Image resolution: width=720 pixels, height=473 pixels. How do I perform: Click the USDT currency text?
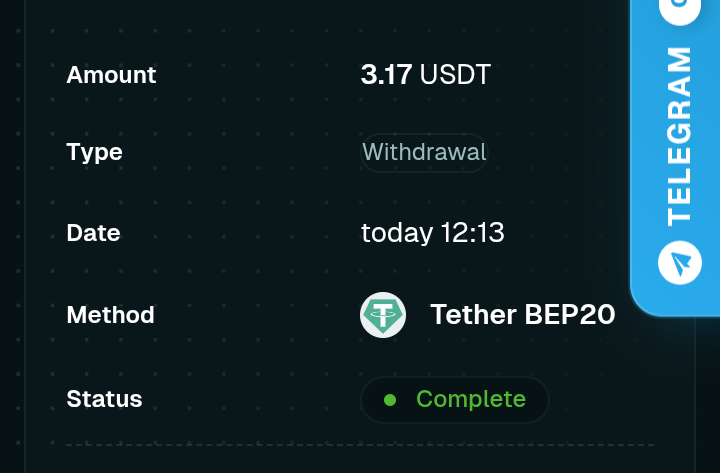(455, 74)
